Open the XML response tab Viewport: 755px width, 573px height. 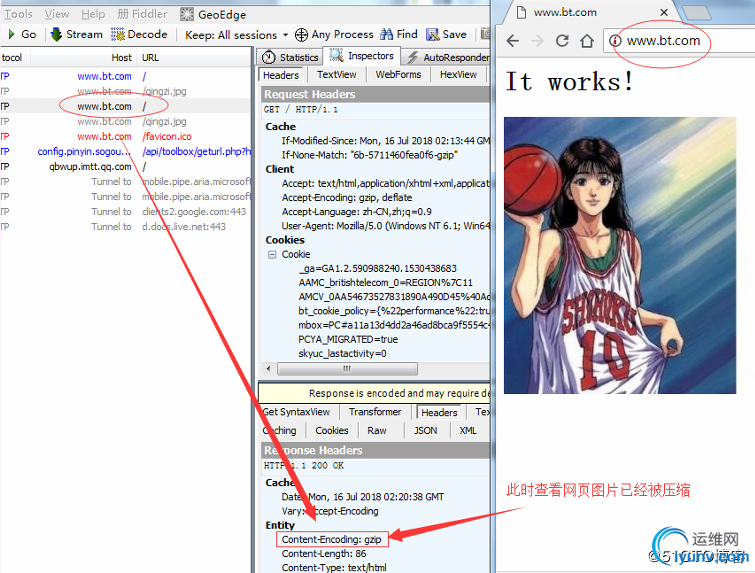click(x=468, y=430)
